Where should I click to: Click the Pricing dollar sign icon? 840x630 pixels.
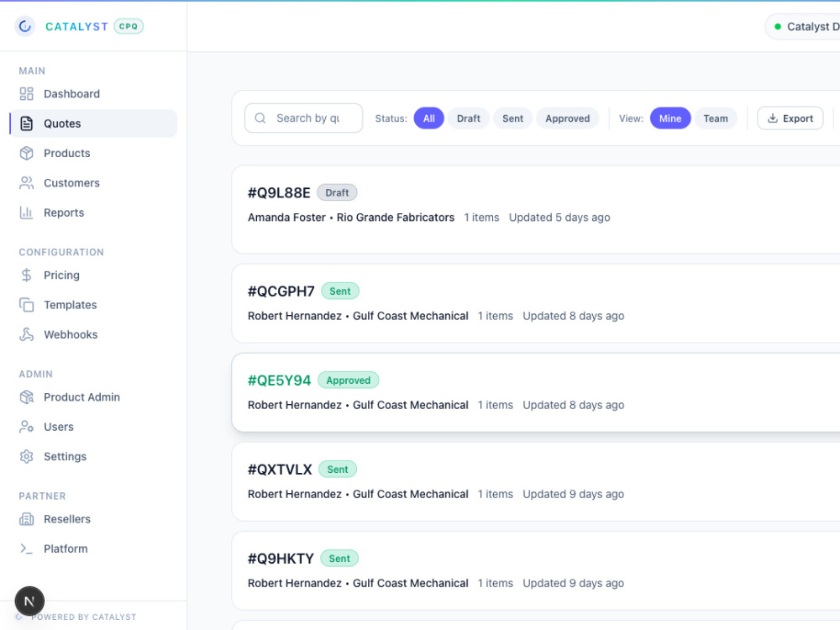coord(26,276)
